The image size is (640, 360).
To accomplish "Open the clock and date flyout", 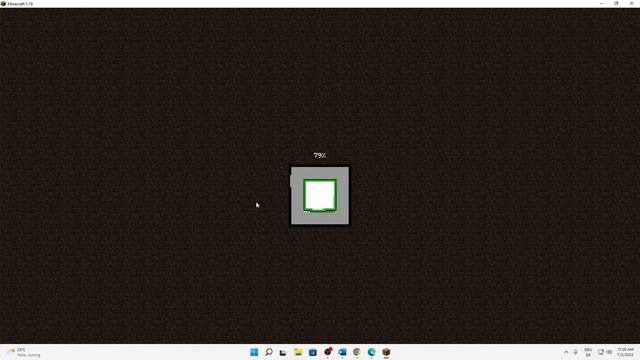I will pos(626,352).
